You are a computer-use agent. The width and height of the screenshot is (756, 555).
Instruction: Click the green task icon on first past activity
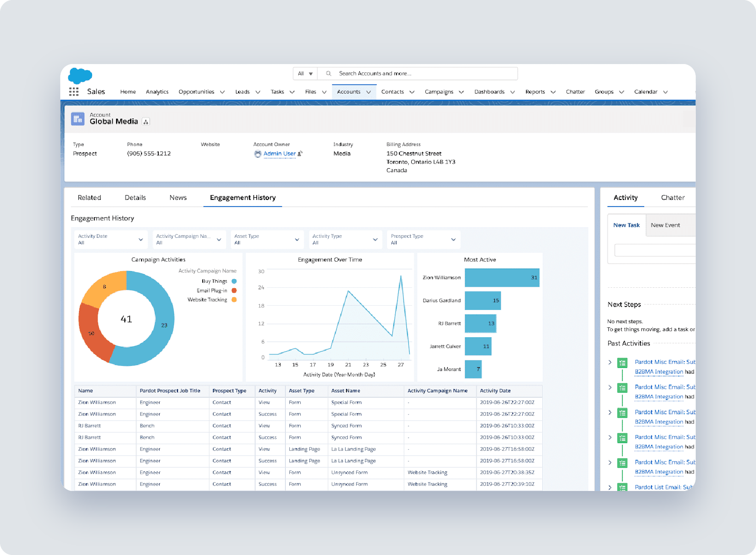tap(622, 362)
